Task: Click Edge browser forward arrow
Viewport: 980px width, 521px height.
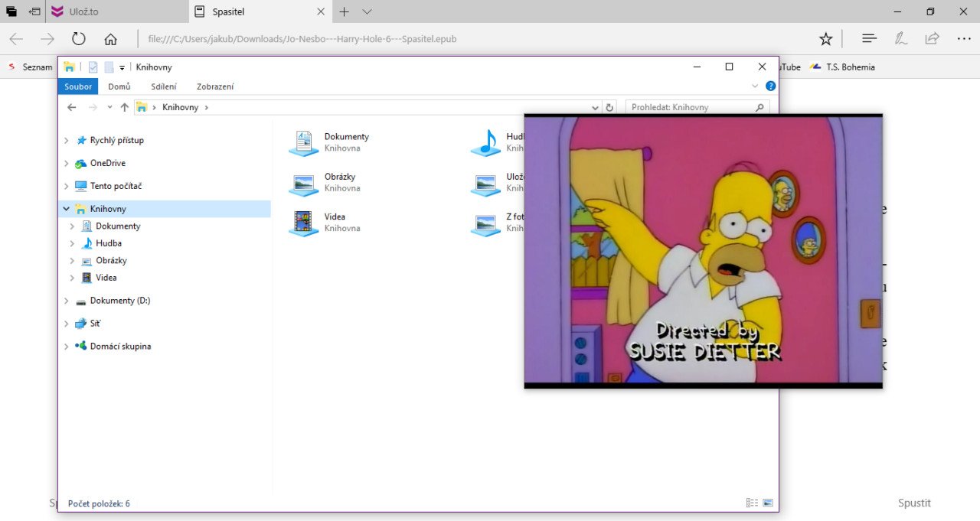Action: click(47, 39)
